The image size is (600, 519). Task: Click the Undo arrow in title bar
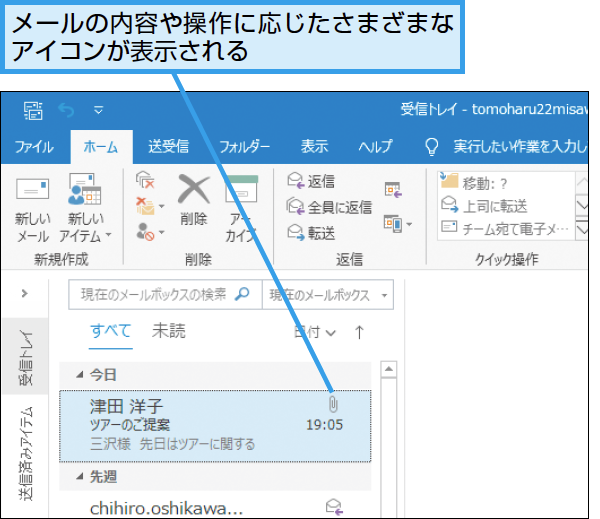click(66, 109)
